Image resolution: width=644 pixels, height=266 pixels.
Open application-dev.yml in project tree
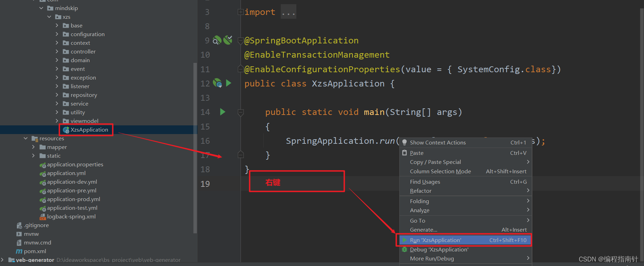[x=72, y=182]
